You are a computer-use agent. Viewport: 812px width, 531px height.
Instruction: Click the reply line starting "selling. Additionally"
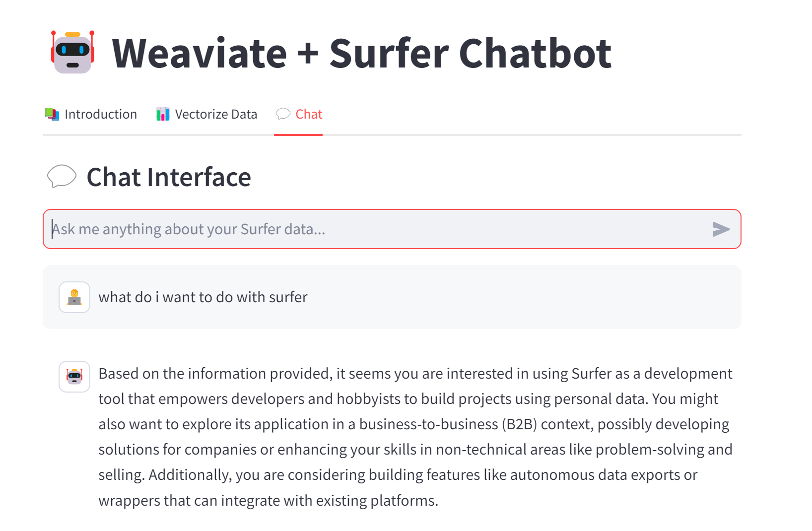coord(398,475)
